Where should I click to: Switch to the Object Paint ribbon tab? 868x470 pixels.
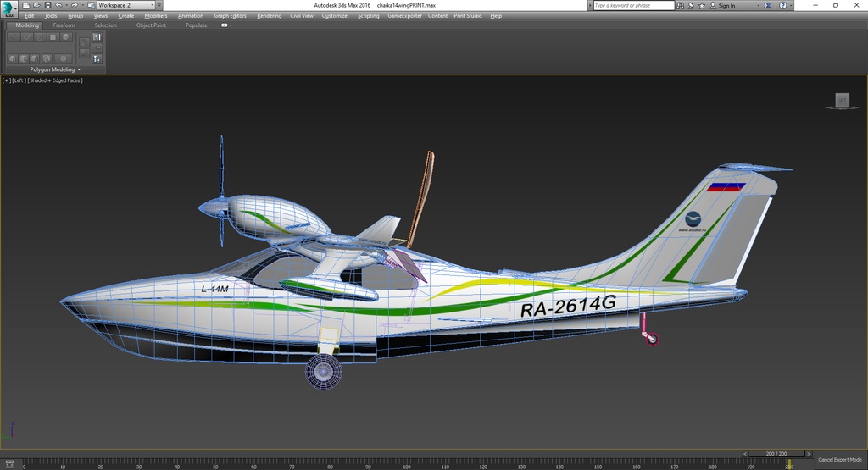(x=151, y=25)
